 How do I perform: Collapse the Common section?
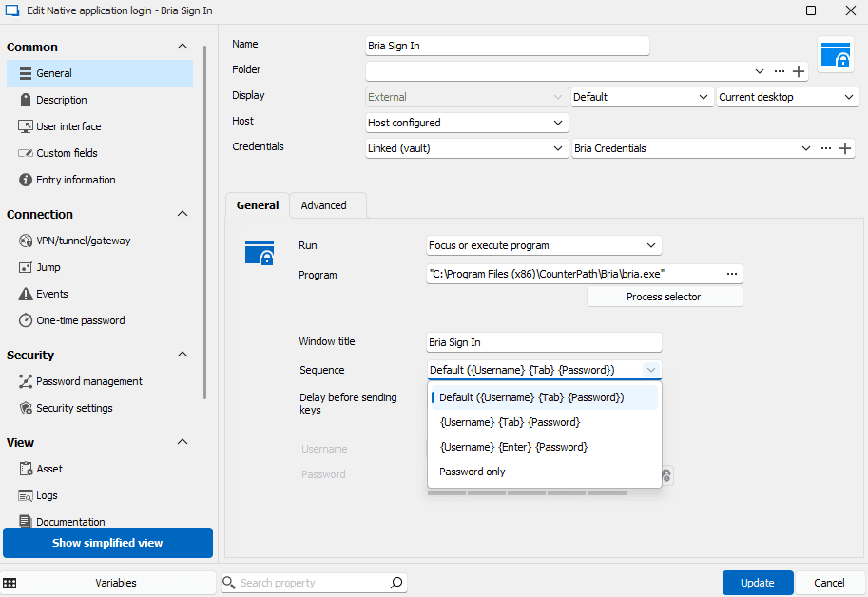pyautogui.click(x=183, y=47)
